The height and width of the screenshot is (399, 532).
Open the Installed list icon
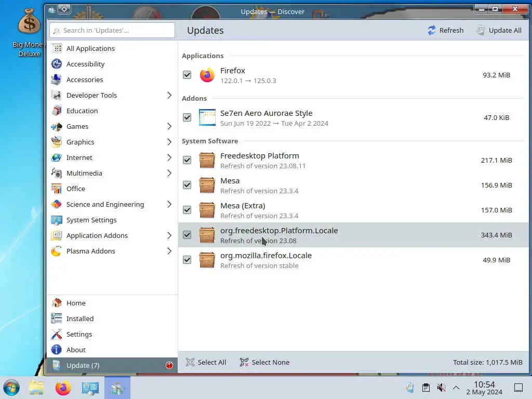[57, 318]
